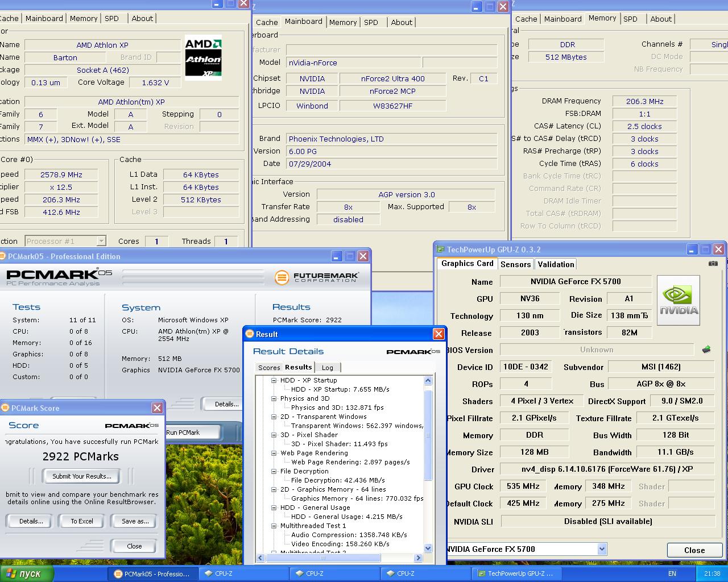Collapse the Multithreaded Test 1 node
This screenshot has width=728, height=582.
274,526
